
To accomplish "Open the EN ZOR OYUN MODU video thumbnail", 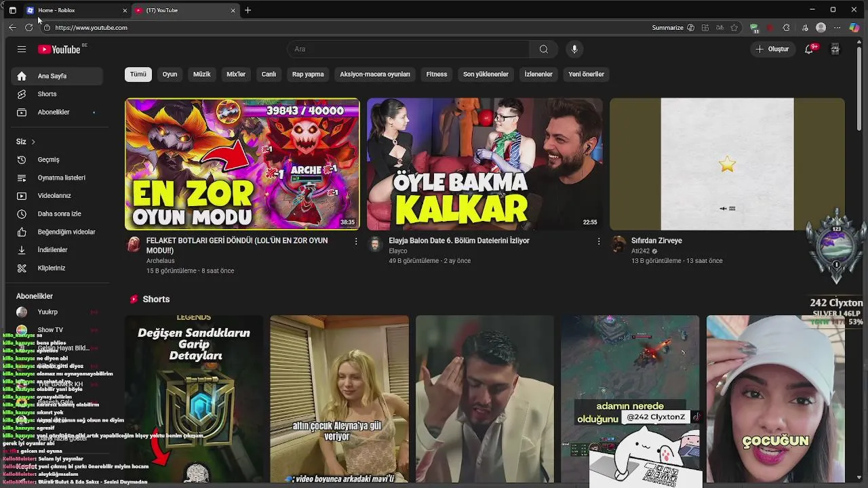I will (x=242, y=164).
